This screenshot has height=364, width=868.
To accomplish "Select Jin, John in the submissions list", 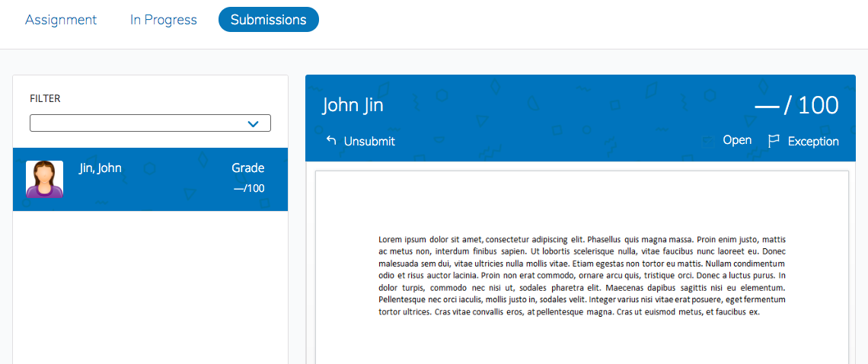I will coord(100,168).
